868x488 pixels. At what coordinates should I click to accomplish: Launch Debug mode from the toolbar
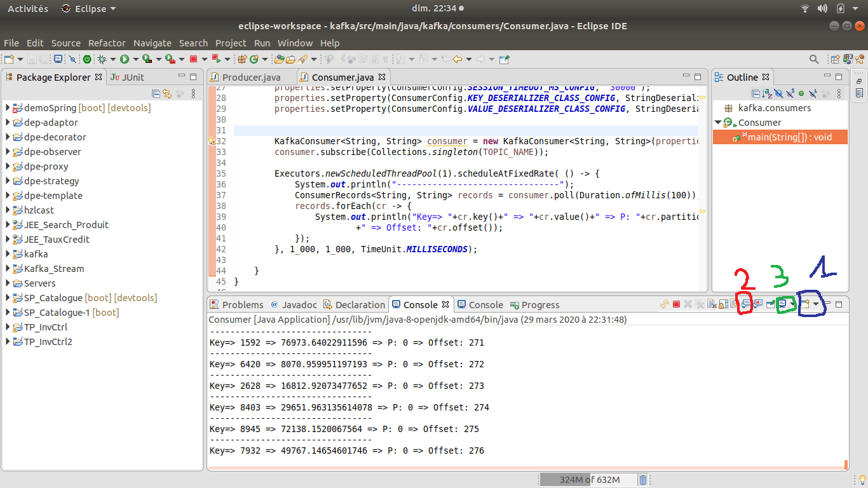click(x=102, y=58)
